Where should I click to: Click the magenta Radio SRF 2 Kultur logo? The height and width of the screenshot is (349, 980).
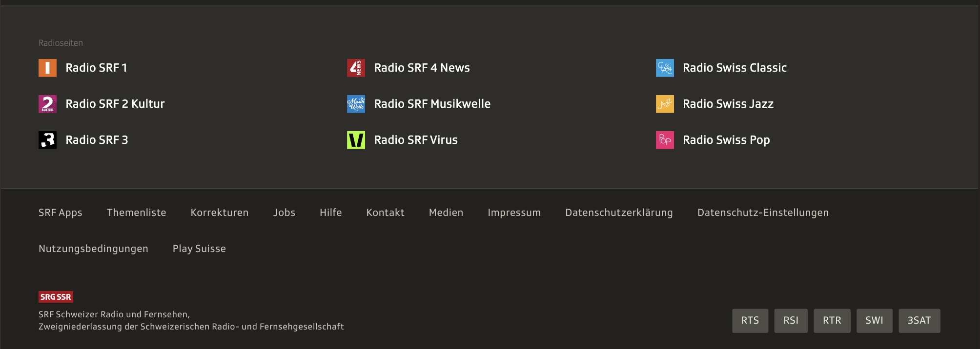coord(47,104)
